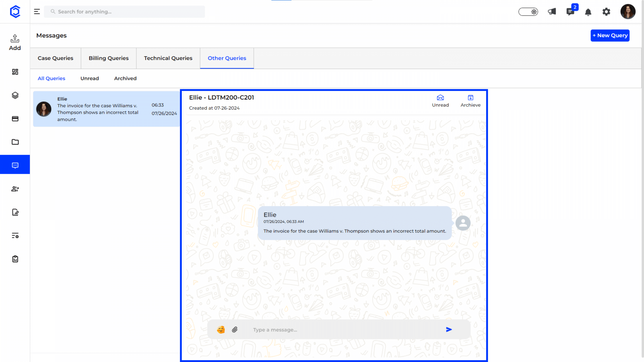This screenshot has width=644, height=362.
Task: Open the user profile avatar in header
Action: coord(628,12)
